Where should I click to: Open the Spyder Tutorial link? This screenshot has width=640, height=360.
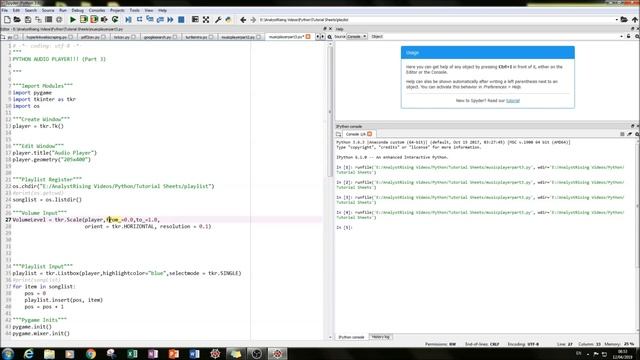[513, 100]
